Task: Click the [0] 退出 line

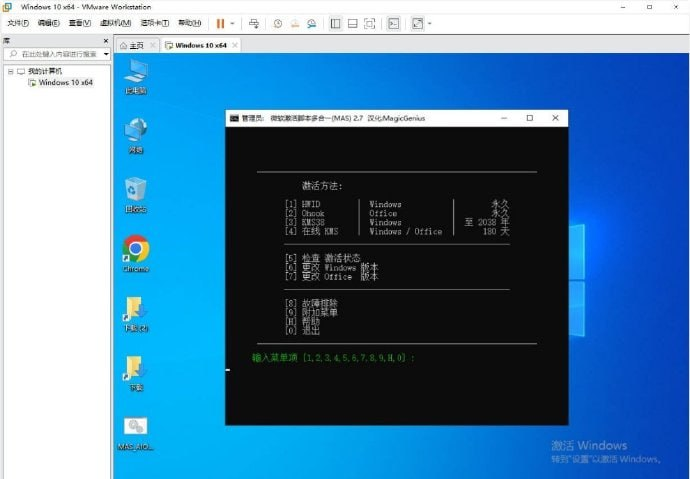Action: (302, 330)
